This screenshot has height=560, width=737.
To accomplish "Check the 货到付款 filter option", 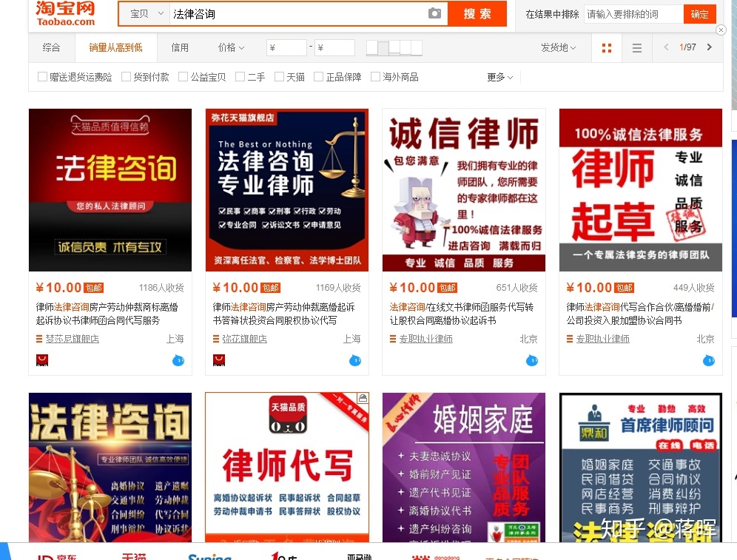I will coord(127,76).
